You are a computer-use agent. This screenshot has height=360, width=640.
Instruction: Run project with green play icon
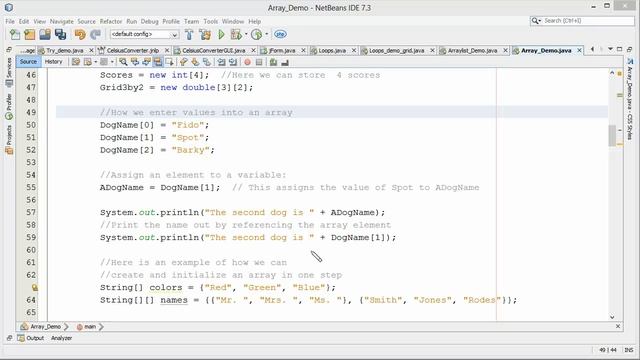[221, 35]
